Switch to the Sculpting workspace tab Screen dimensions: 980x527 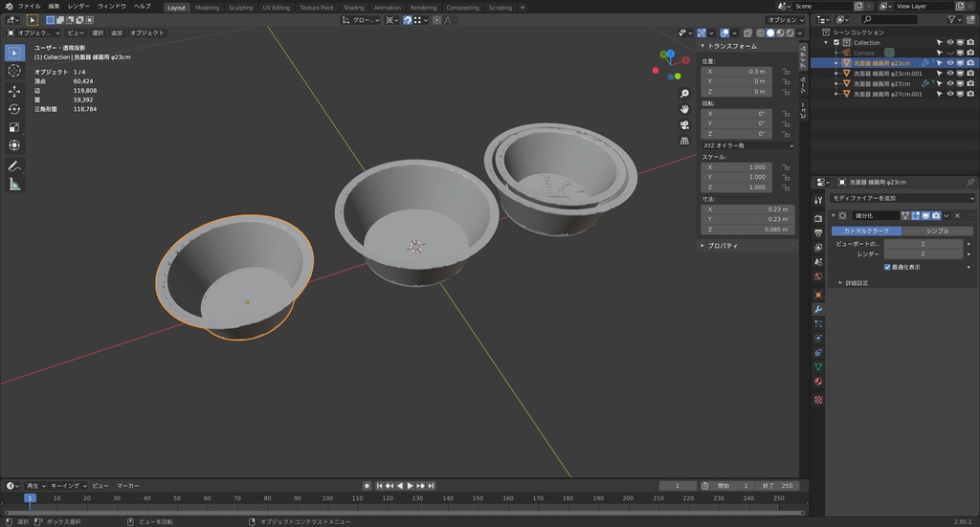241,8
